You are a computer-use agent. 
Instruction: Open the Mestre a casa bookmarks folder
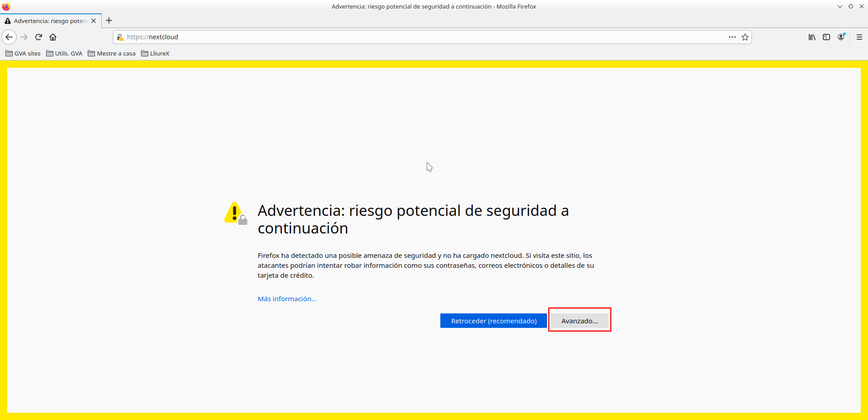[x=112, y=53]
